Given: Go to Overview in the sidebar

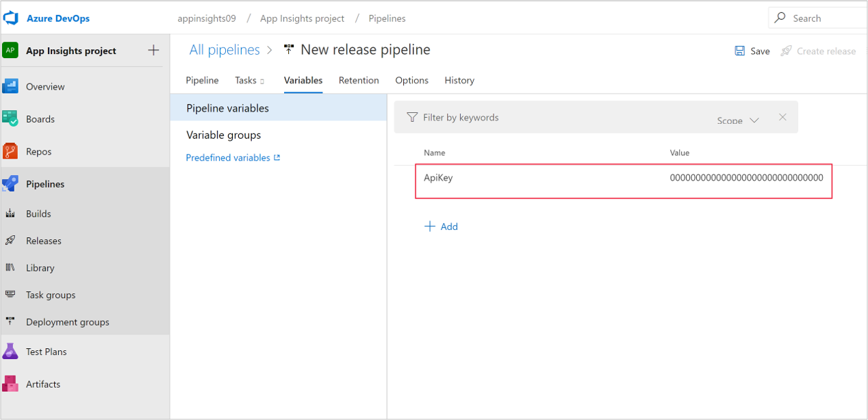Looking at the screenshot, I should click(x=45, y=87).
